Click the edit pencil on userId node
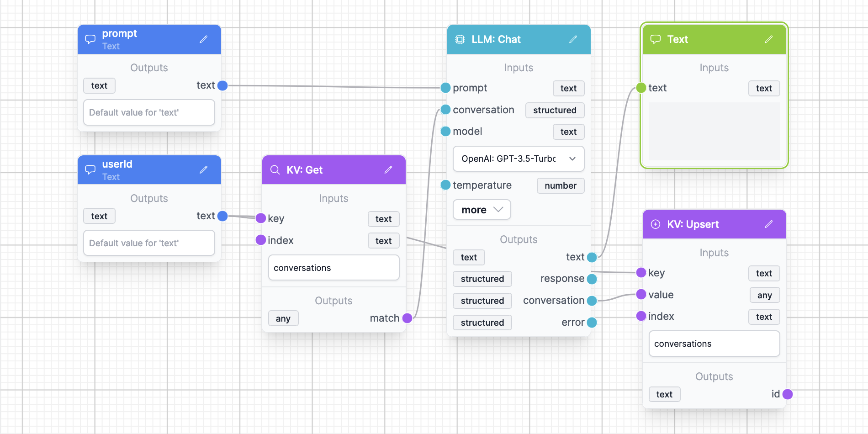 [204, 170]
